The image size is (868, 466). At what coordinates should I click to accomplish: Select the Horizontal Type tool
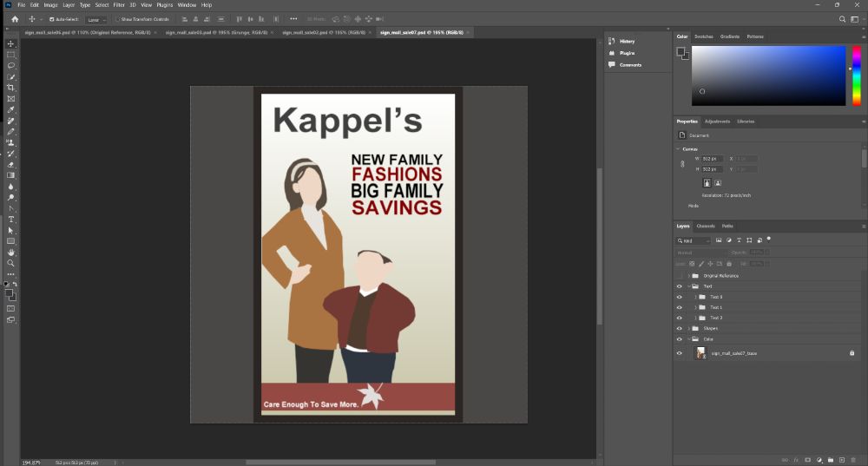coord(10,220)
